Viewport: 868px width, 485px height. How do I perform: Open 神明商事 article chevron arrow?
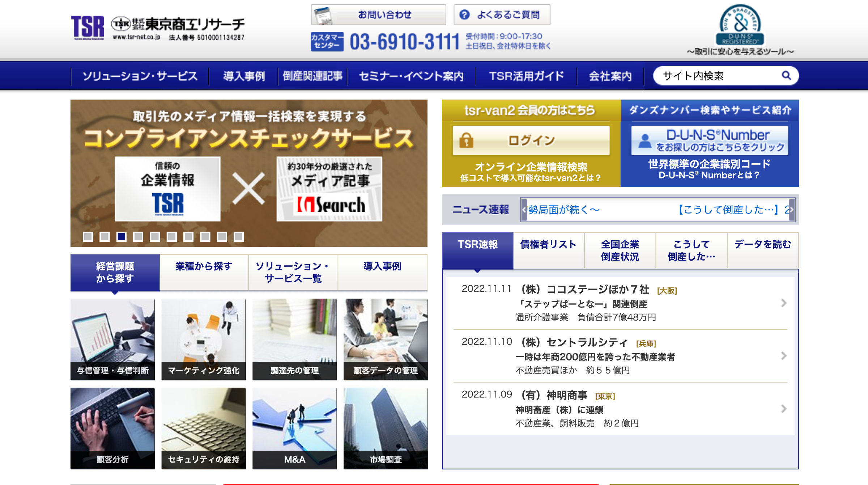point(784,409)
